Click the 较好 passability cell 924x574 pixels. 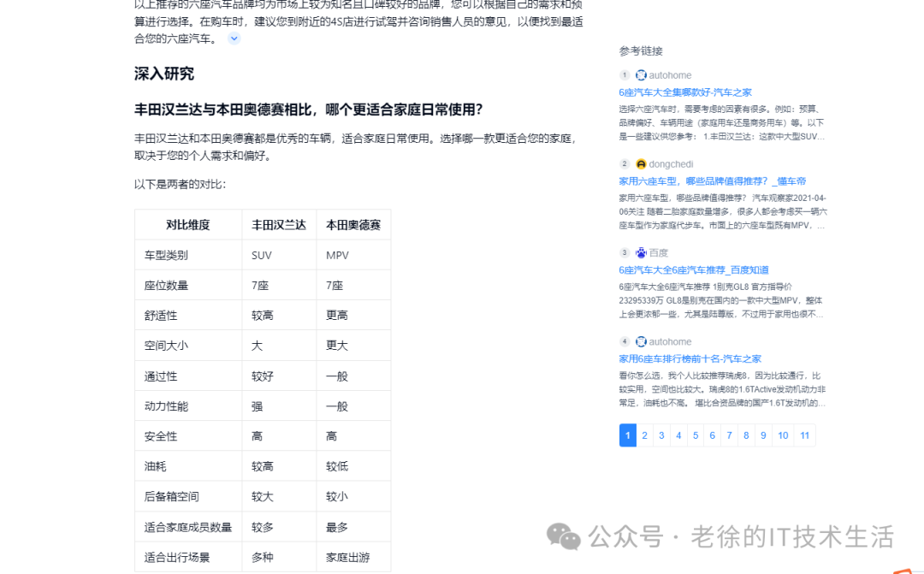(x=263, y=376)
